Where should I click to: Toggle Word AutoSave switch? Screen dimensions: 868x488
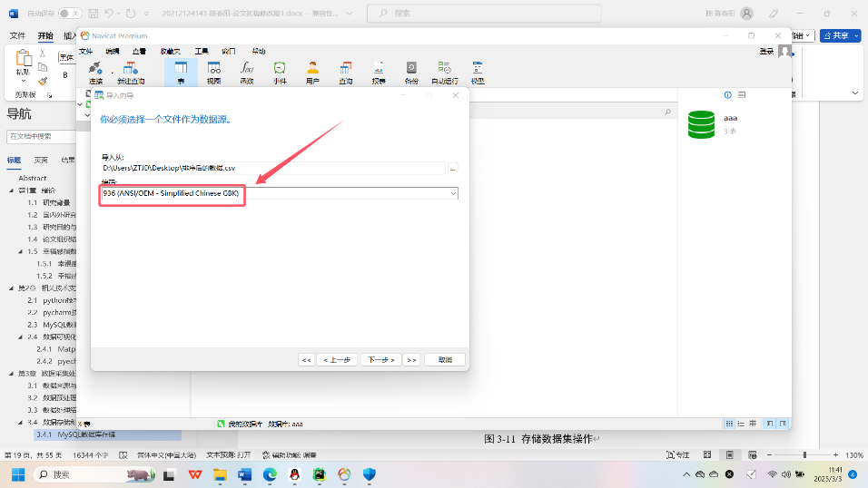[70, 14]
